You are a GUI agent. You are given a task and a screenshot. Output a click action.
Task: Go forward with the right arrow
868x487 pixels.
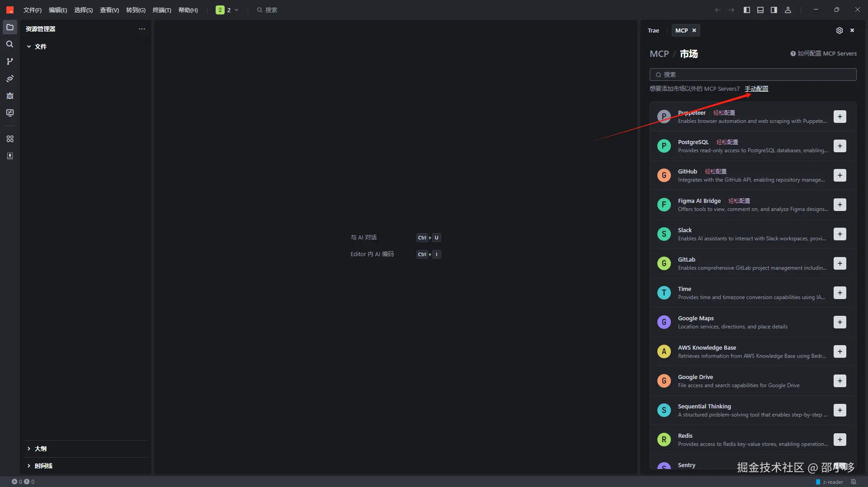[x=731, y=10]
